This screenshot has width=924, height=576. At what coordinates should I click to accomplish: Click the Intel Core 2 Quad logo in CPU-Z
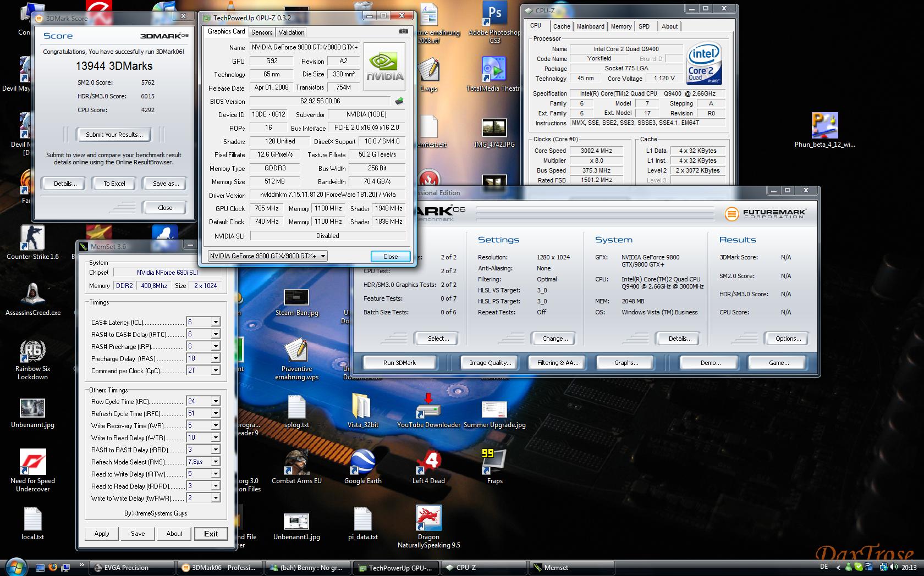(704, 64)
